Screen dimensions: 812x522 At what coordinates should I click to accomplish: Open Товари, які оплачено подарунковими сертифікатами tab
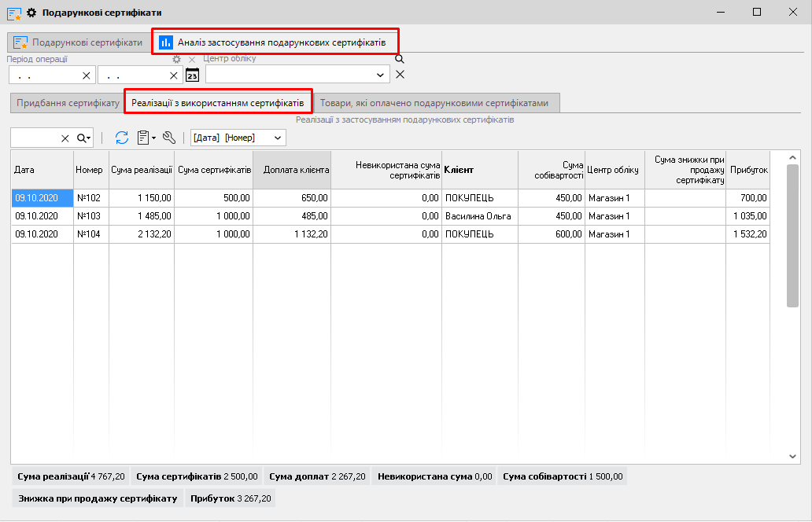[x=436, y=103]
